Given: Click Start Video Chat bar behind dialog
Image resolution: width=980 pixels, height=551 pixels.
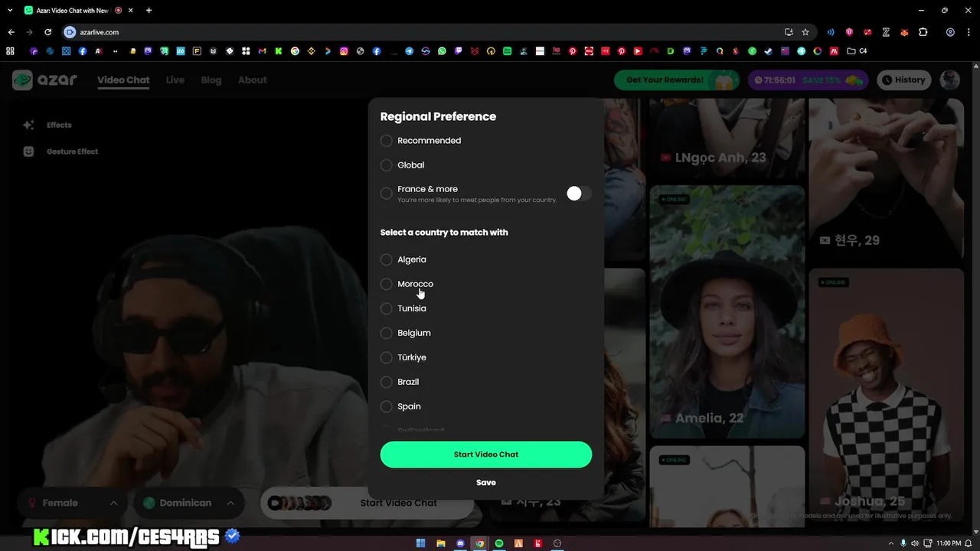Looking at the screenshot, I should [367, 503].
